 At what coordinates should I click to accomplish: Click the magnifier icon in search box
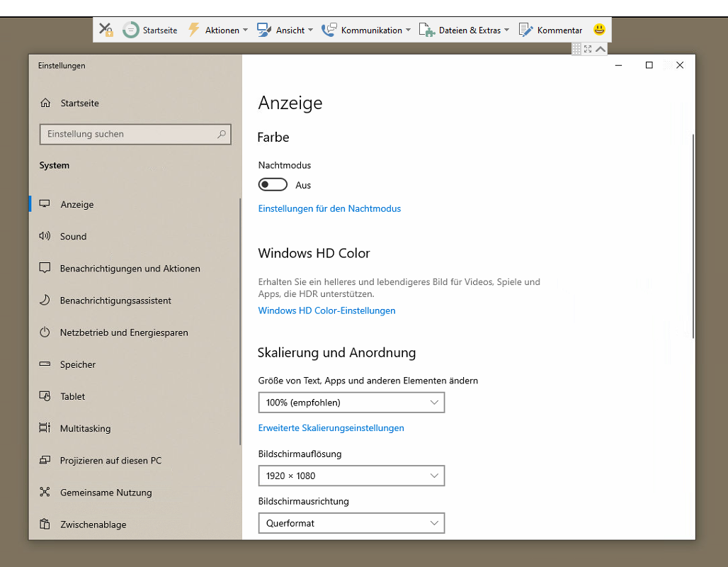pyautogui.click(x=222, y=134)
